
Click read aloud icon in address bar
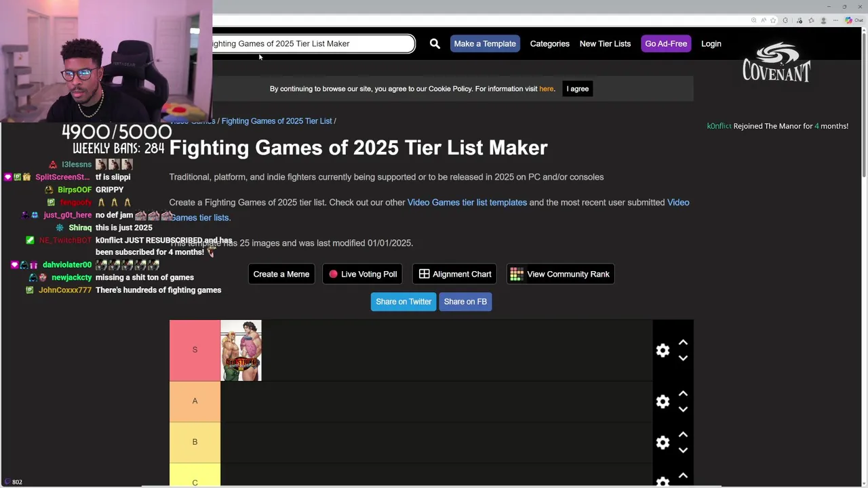(764, 20)
